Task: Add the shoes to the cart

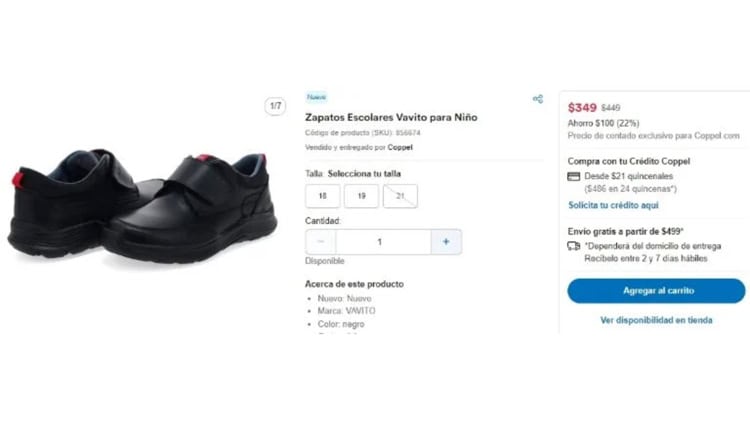Action: pyautogui.click(x=656, y=290)
